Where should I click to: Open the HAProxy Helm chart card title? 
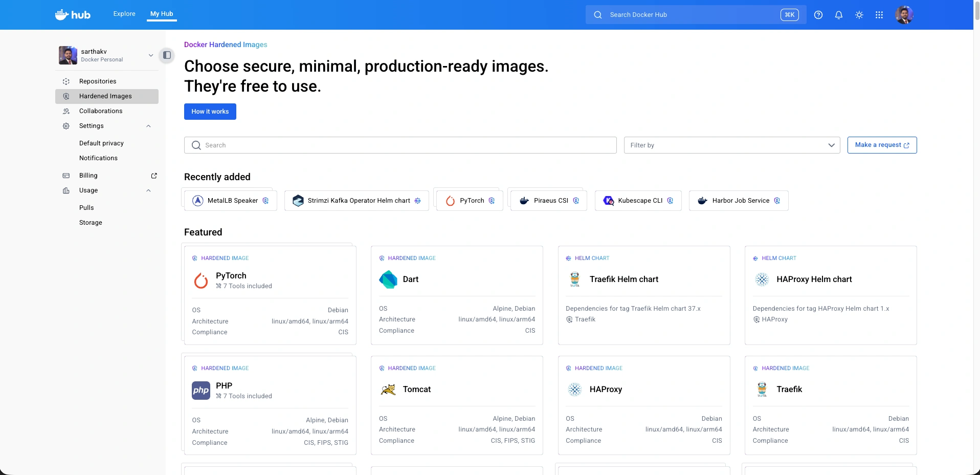[x=814, y=279]
